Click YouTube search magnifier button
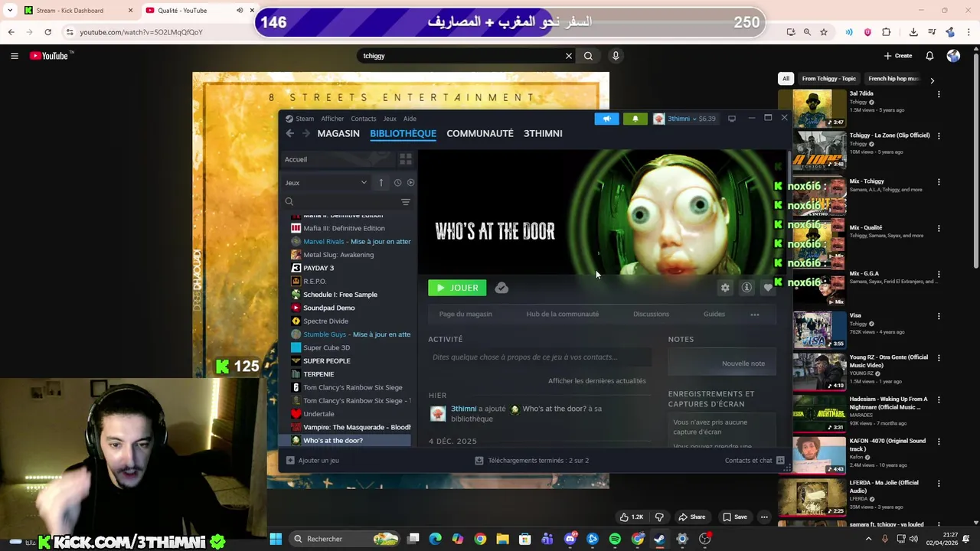This screenshot has width=980, height=551. [588, 56]
